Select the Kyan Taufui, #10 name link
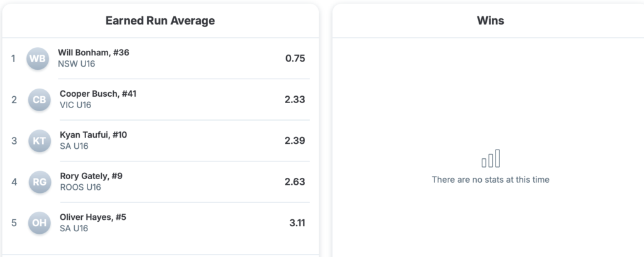This screenshot has height=257, width=644. click(x=94, y=135)
